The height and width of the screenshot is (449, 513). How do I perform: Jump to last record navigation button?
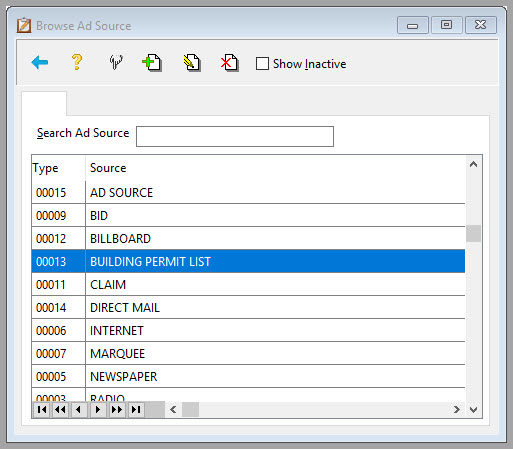[136, 409]
